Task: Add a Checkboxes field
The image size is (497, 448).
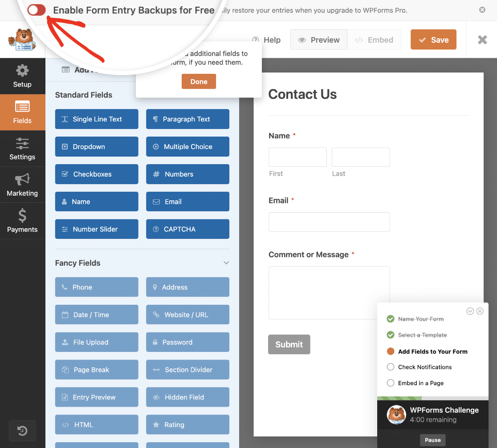Action: [x=97, y=174]
